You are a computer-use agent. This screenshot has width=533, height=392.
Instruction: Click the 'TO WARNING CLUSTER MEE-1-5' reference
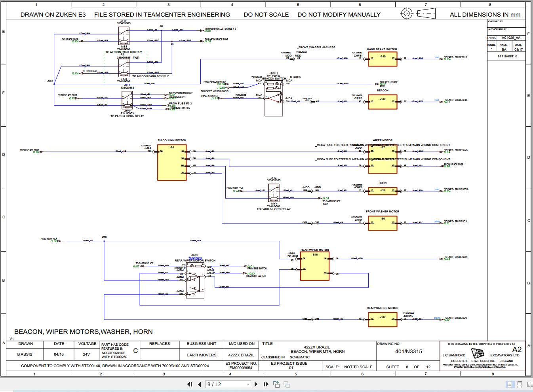click(220, 29)
